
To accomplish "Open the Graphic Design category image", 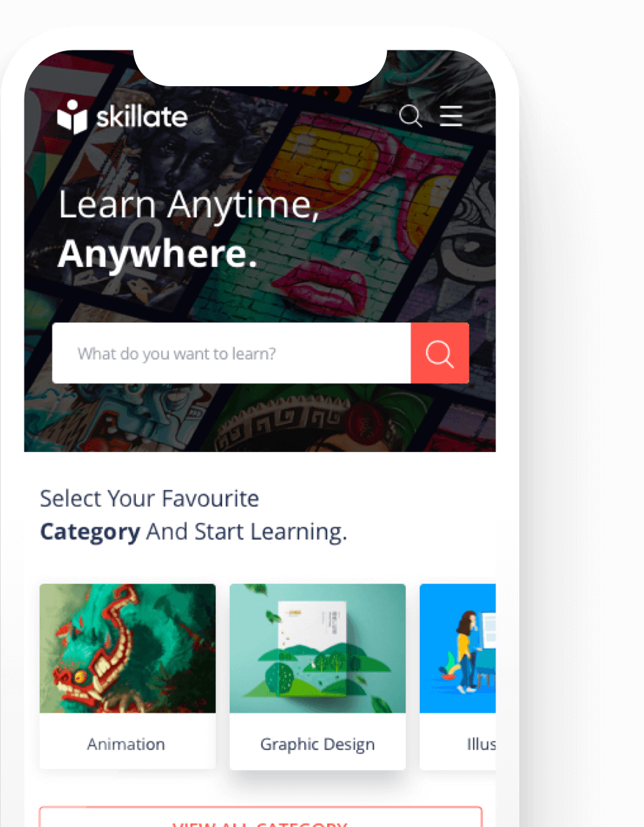I will pyautogui.click(x=317, y=648).
